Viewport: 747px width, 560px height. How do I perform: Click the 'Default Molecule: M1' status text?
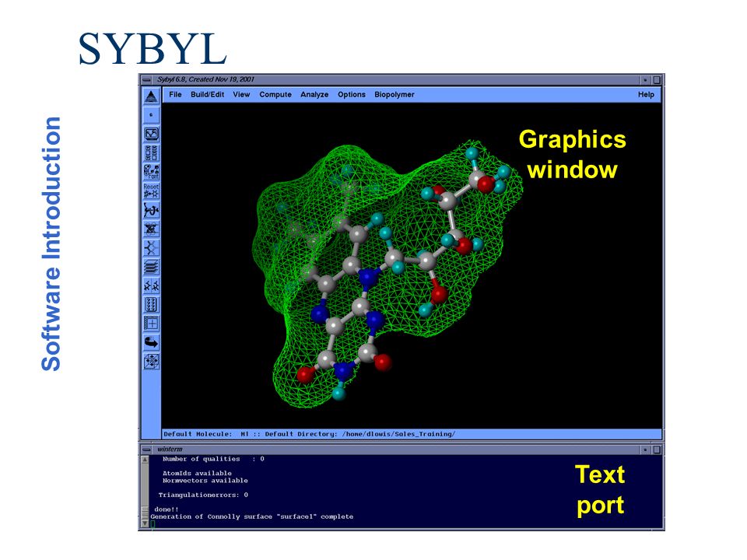coord(205,434)
